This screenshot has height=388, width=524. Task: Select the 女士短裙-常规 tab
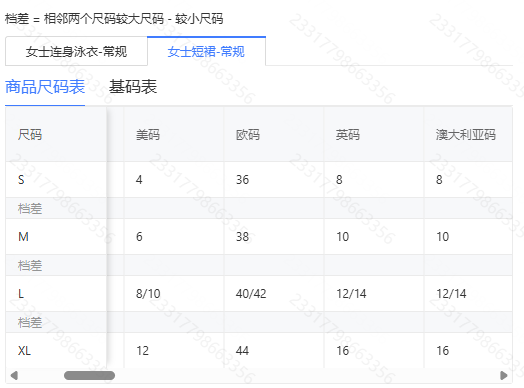pos(206,51)
